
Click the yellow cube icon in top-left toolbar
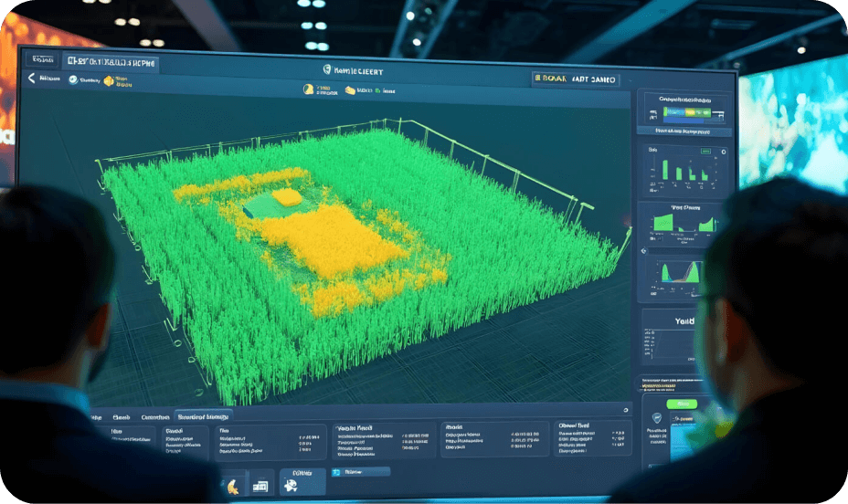point(109,80)
